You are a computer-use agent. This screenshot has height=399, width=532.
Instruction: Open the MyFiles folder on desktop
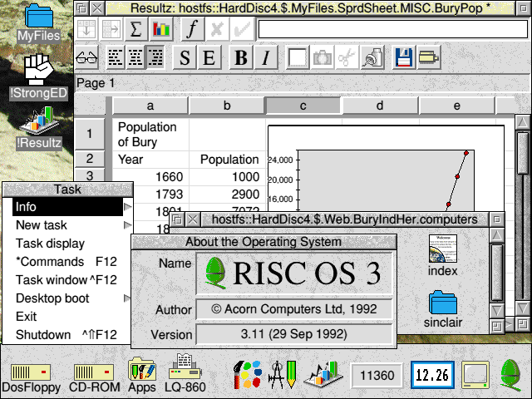click(39, 22)
